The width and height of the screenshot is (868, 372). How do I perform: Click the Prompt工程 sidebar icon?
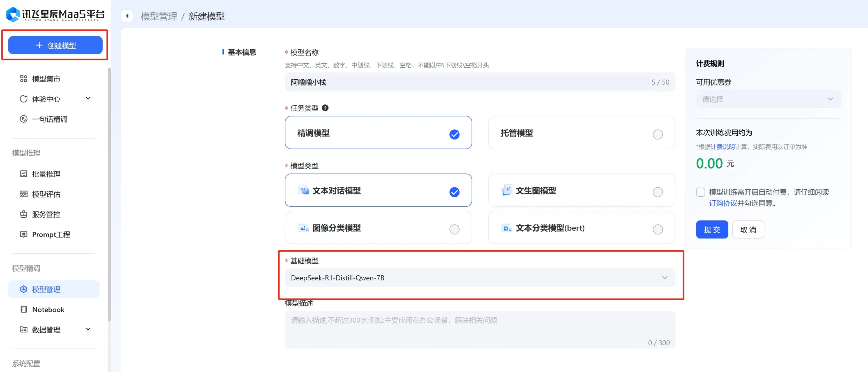tap(24, 234)
